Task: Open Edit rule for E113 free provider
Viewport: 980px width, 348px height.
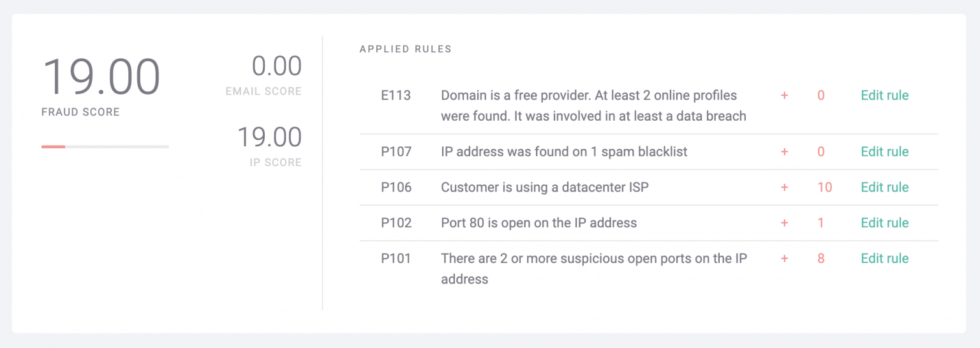Action: [x=884, y=96]
